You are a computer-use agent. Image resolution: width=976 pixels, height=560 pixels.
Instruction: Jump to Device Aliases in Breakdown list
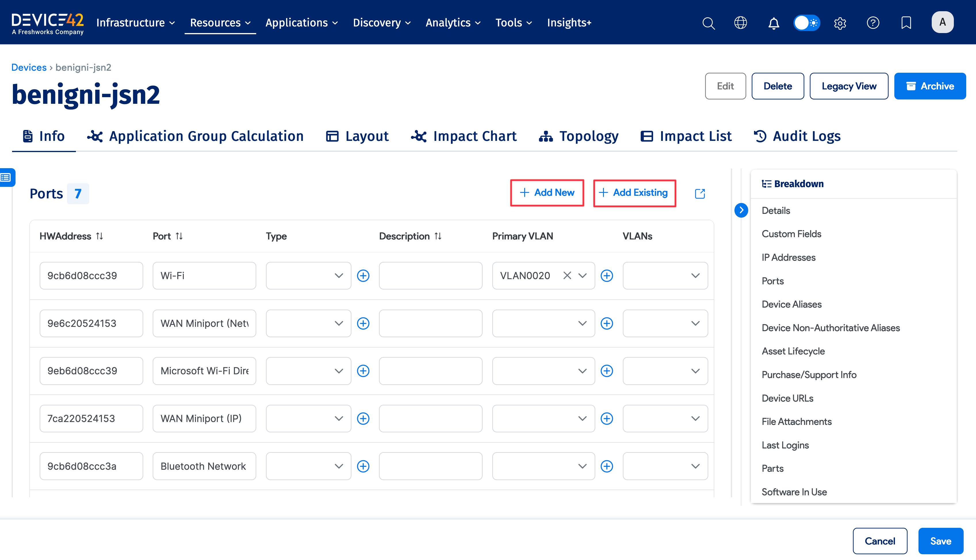pos(791,304)
